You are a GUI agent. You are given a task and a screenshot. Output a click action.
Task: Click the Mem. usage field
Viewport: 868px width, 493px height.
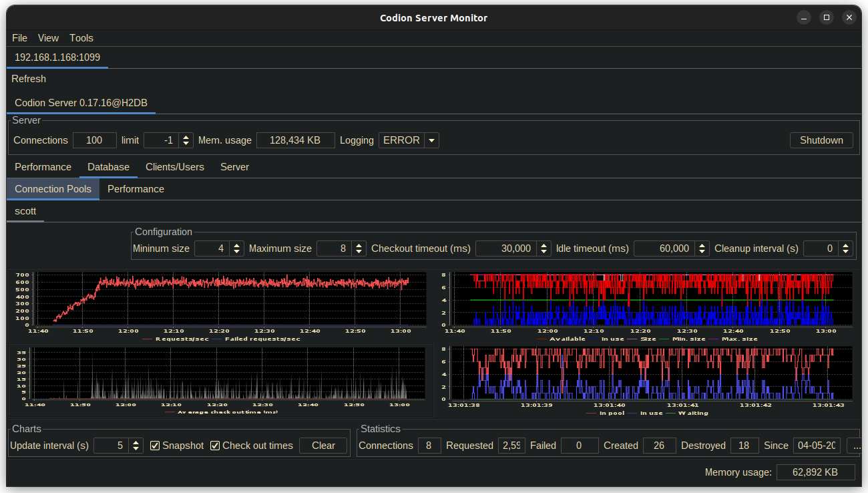pyautogui.click(x=294, y=140)
